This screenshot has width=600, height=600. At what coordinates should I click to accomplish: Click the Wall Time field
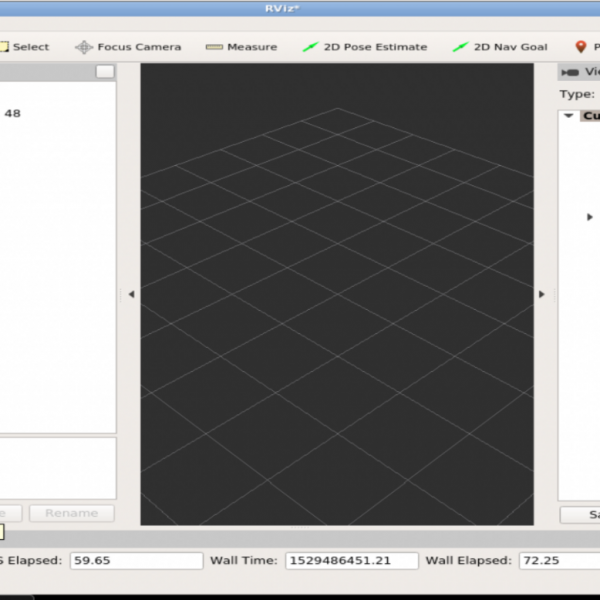click(351, 561)
